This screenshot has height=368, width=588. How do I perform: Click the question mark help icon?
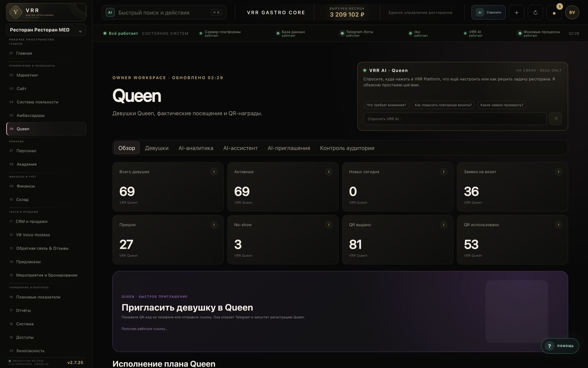pyautogui.click(x=549, y=346)
